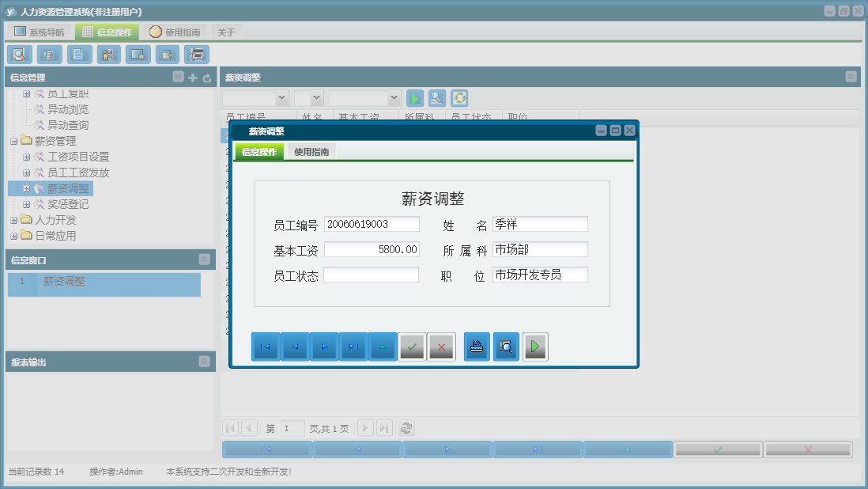
Task: Click the page number box in pager
Action: tap(292, 428)
